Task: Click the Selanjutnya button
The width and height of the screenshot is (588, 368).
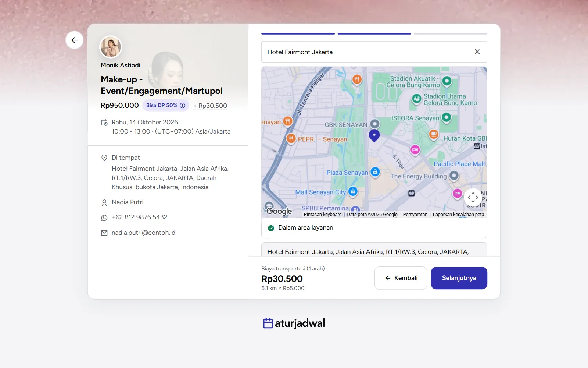Action: point(459,278)
